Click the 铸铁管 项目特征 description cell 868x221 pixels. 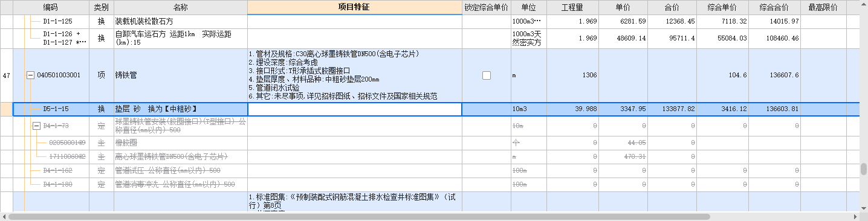[355, 75]
